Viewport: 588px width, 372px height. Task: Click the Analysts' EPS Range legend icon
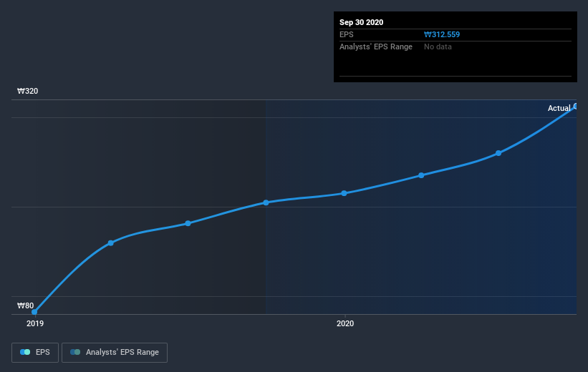(x=75, y=352)
